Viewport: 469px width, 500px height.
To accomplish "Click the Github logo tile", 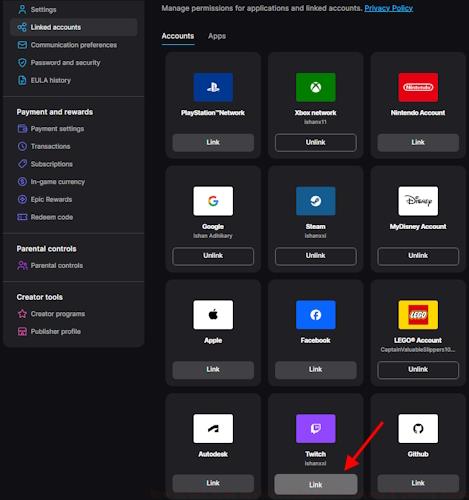I will pyautogui.click(x=418, y=429).
